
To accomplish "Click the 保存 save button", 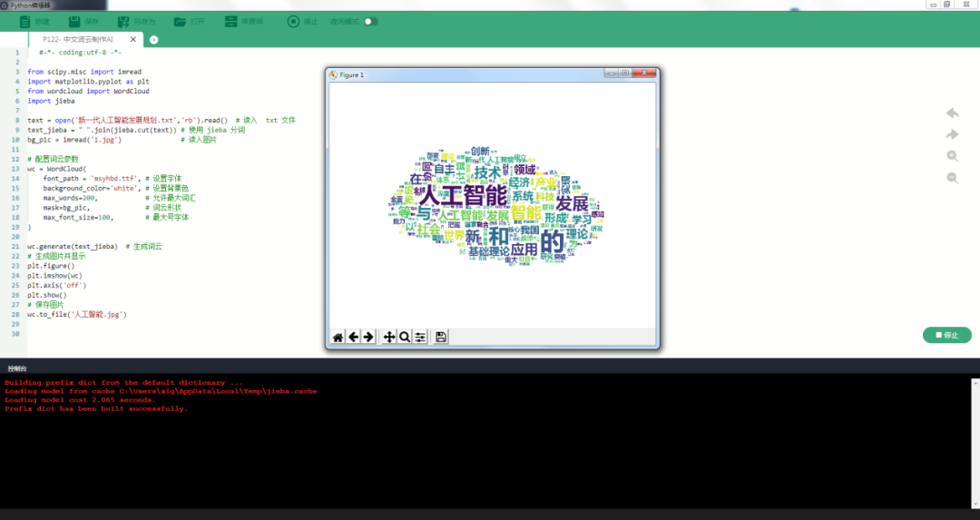I will click(x=83, y=21).
